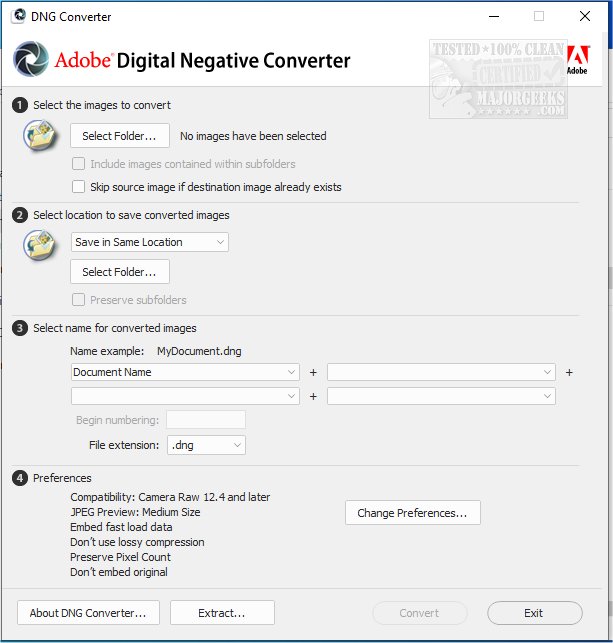Open the .dng file extension dropdown
Screen dimensions: 613x643
[206, 445]
